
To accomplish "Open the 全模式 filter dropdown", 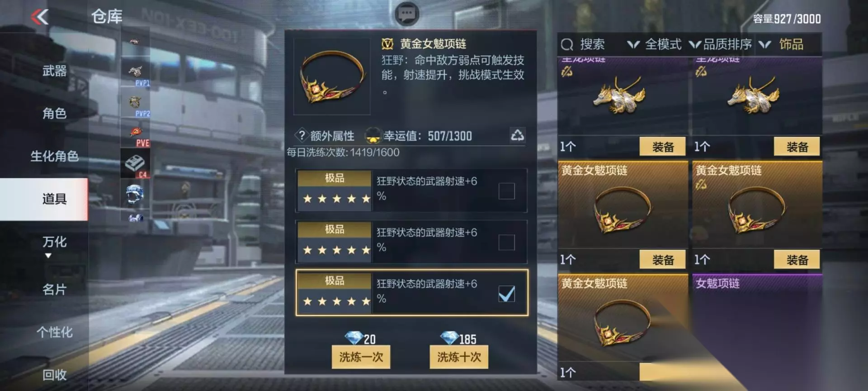I will pyautogui.click(x=655, y=44).
